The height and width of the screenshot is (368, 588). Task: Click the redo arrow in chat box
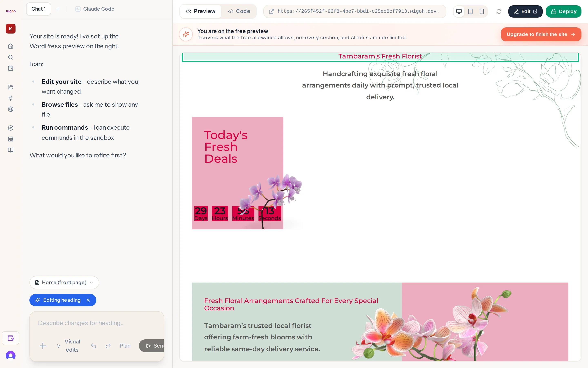click(x=108, y=346)
